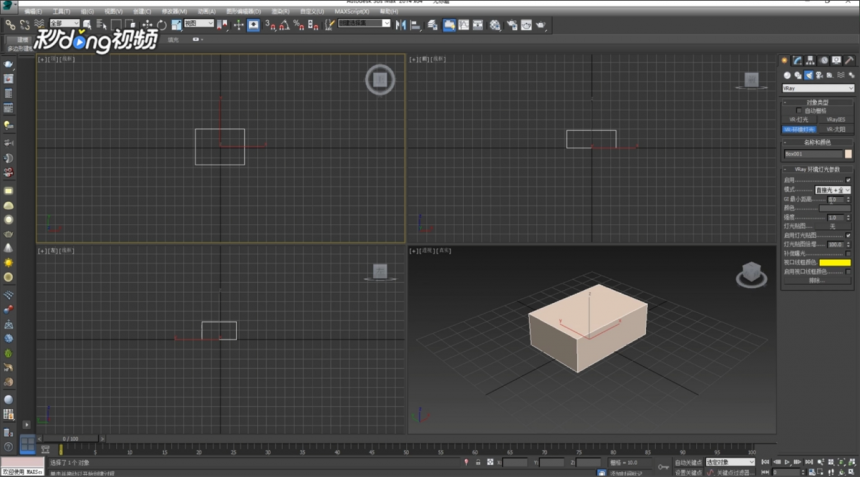This screenshot has height=477, width=860.
Task: Click the yellow viewport wireframe color swatch
Action: tap(835, 263)
